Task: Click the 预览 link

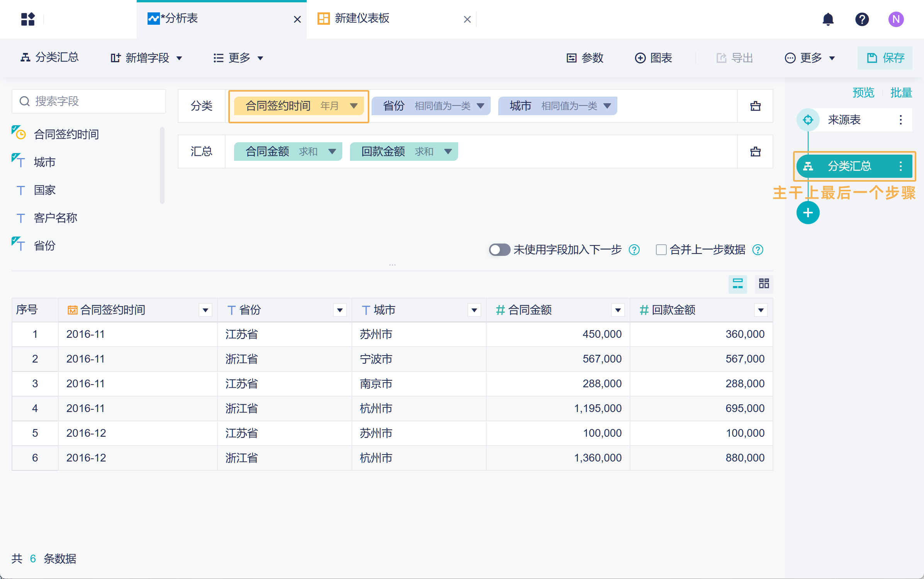Action: point(863,93)
